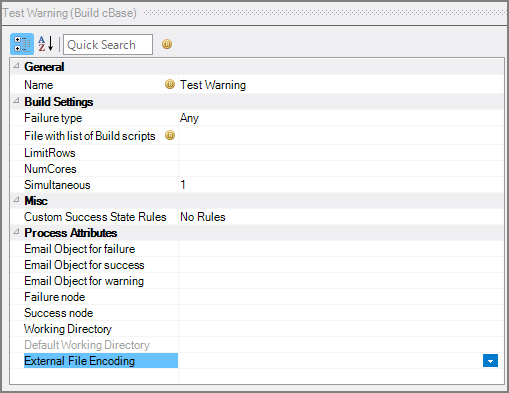Collapse the Build Settings section
The width and height of the screenshot is (509, 393).
[16, 101]
